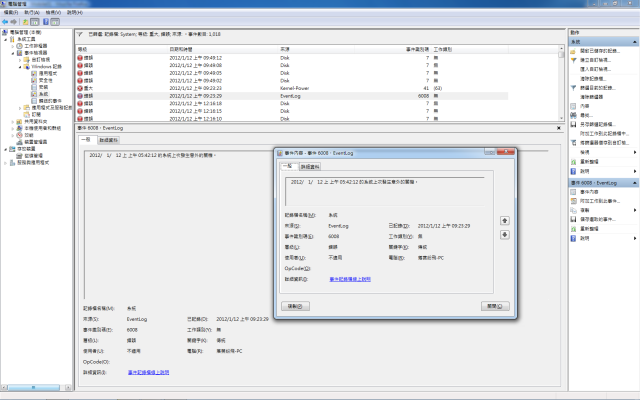Open Event Log Online Help link in preview pane
The image size is (640, 400).
pos(149,372)
